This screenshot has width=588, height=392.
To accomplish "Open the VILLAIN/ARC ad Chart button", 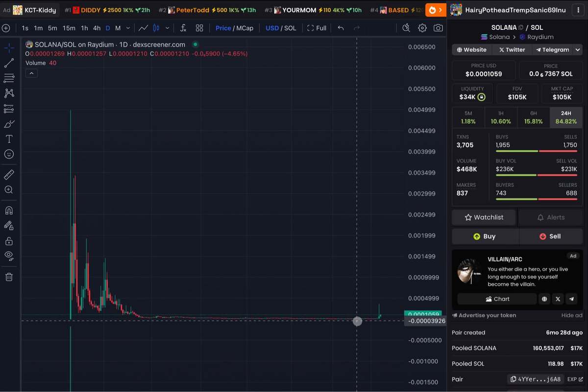I will coord(497,299).
